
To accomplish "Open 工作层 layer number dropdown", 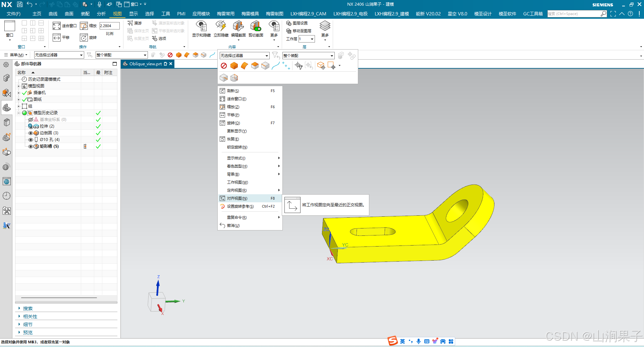I will coord(312,39).
